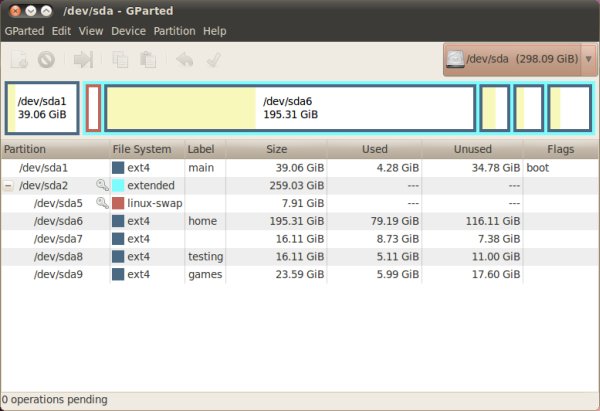Sort by Label column header

[205, 149]
